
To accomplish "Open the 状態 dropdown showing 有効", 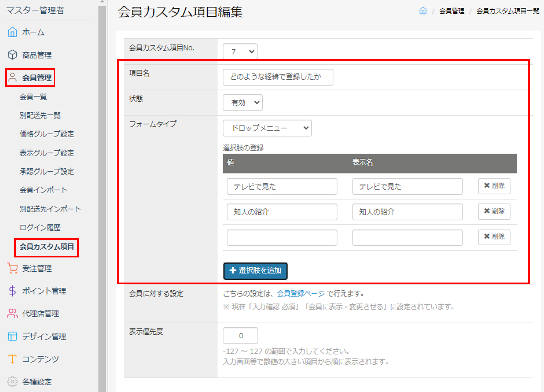I will 243,103.
